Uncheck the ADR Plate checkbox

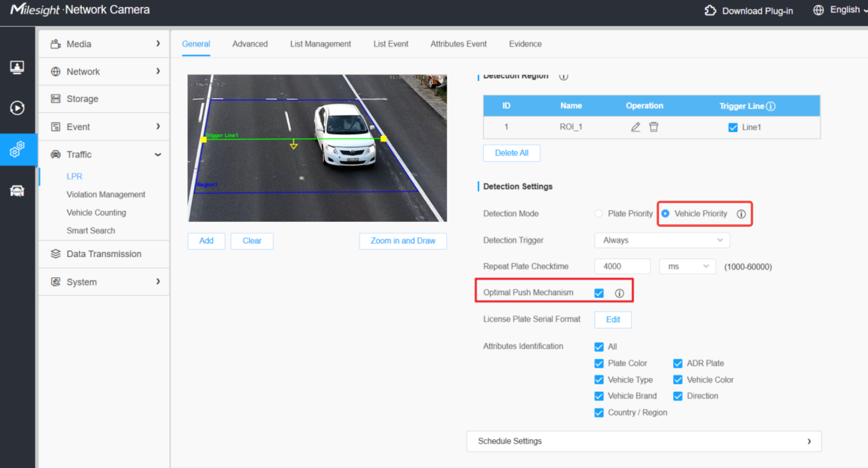(x=678, y=363)
